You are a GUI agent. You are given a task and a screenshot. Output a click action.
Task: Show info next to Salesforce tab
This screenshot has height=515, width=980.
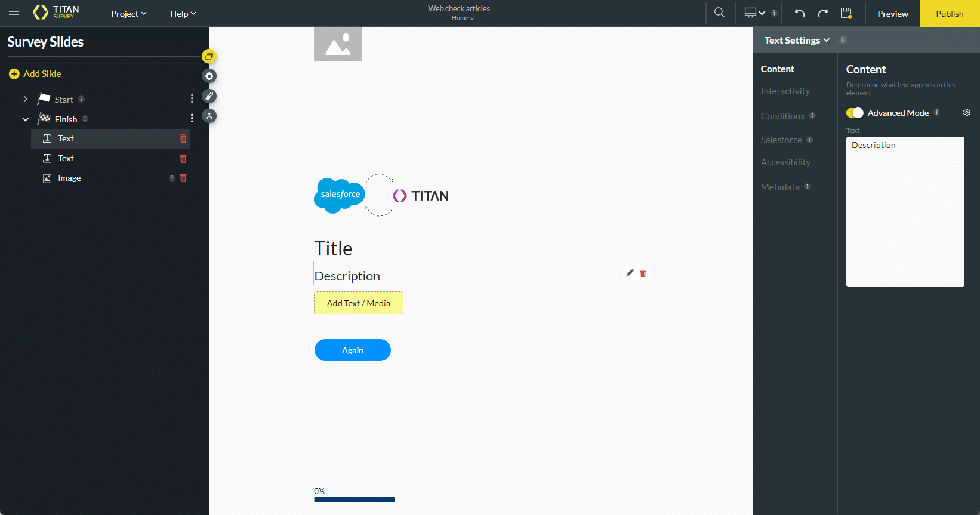tap(810, 140)
